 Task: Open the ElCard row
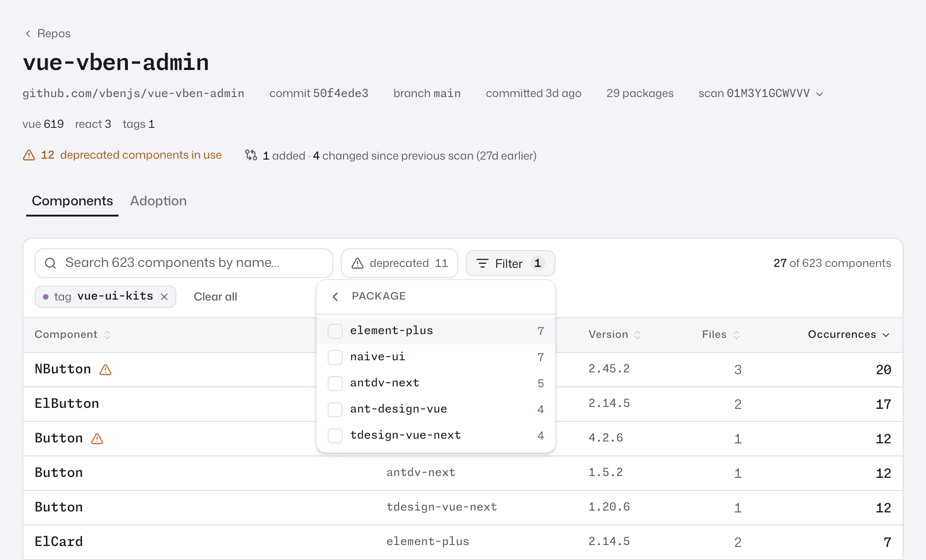pyautogui.click(x=463, y=542)
